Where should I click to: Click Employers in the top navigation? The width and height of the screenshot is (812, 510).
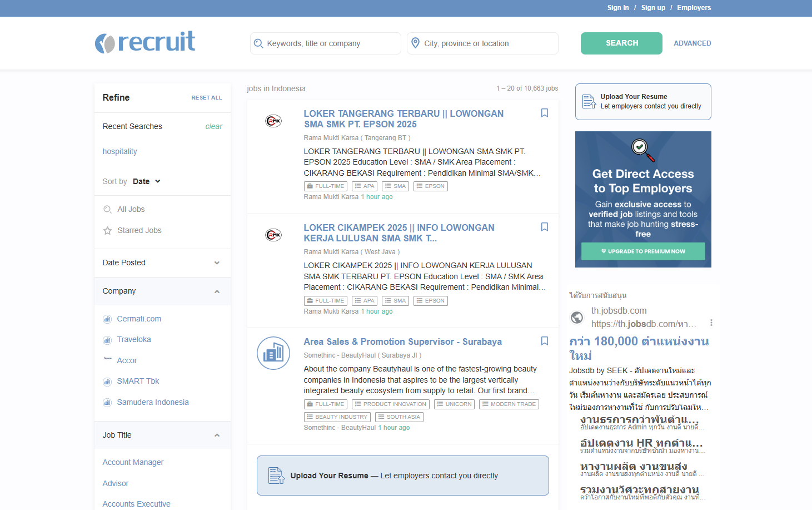pyautogui.click(x=694, y=7)
